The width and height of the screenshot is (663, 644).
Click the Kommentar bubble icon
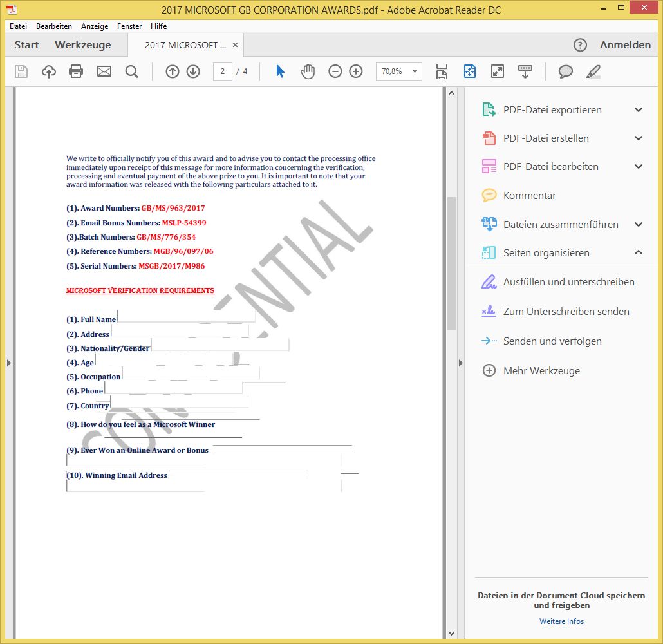pos(489,195)
